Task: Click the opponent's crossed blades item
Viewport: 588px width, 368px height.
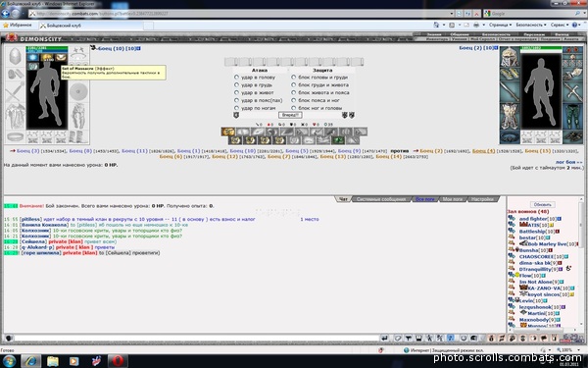Action: 572,91
